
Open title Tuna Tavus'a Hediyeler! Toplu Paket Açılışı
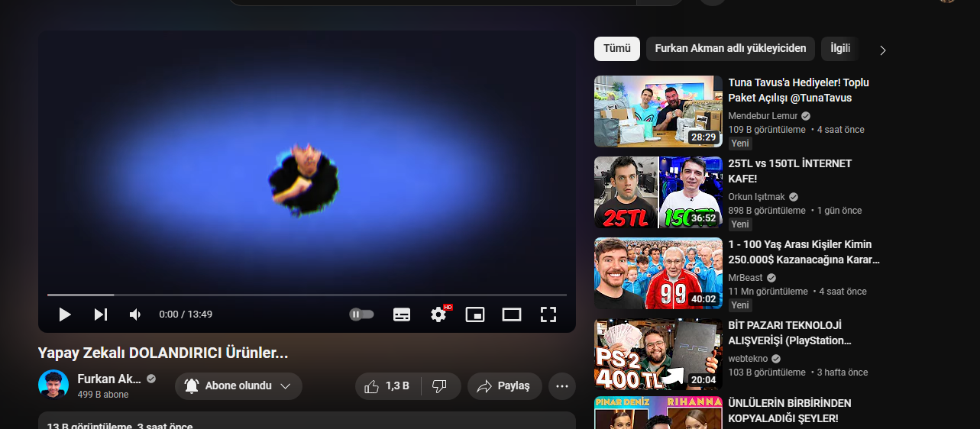799,90
